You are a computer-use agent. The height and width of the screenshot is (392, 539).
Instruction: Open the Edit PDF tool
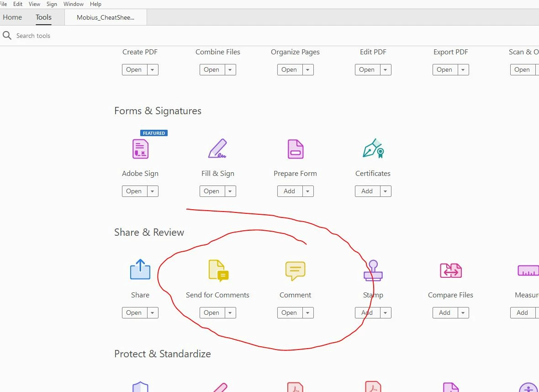pos(367,70)
